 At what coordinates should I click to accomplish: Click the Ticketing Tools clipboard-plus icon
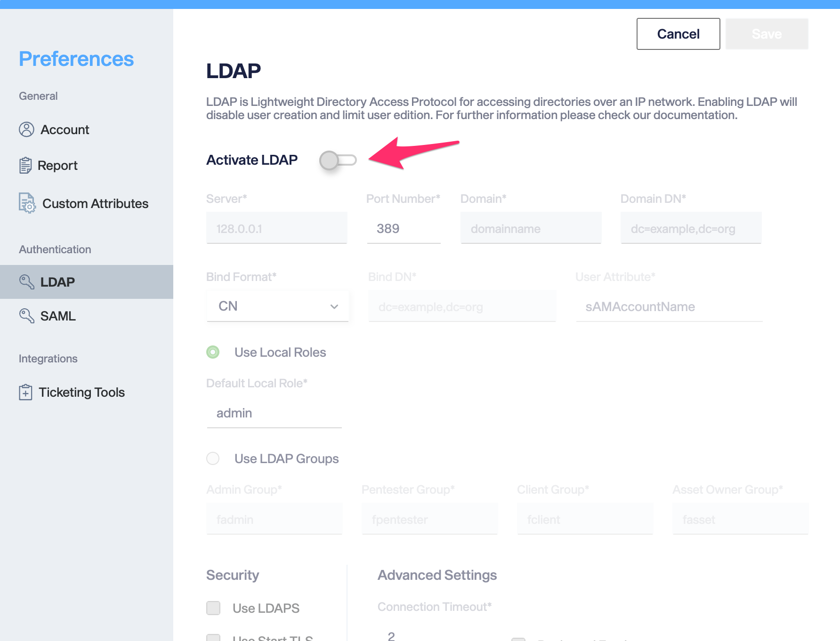25,392
